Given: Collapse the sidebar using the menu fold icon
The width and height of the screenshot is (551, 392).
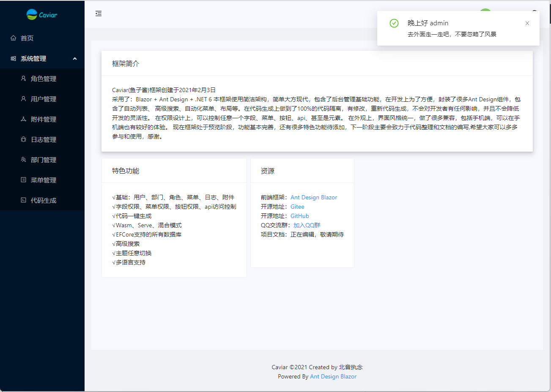Looking at the screenshot, I should click(x=99, y=14).
